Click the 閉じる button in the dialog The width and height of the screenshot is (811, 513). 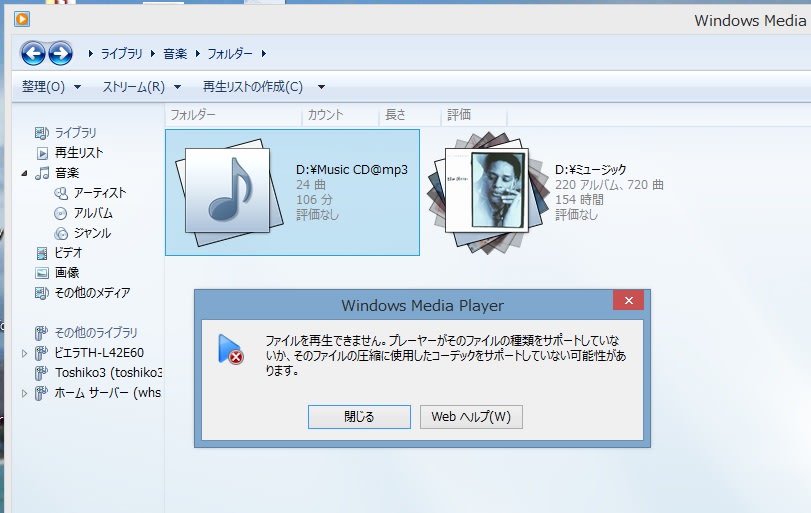(x=359, y=417)
